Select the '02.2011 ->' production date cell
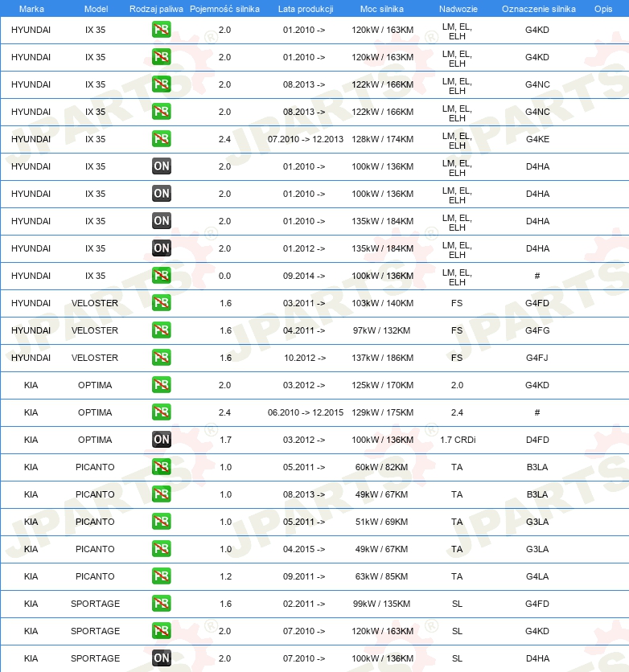The width and height of the screenshot is (629, 672). pos(304,604)
